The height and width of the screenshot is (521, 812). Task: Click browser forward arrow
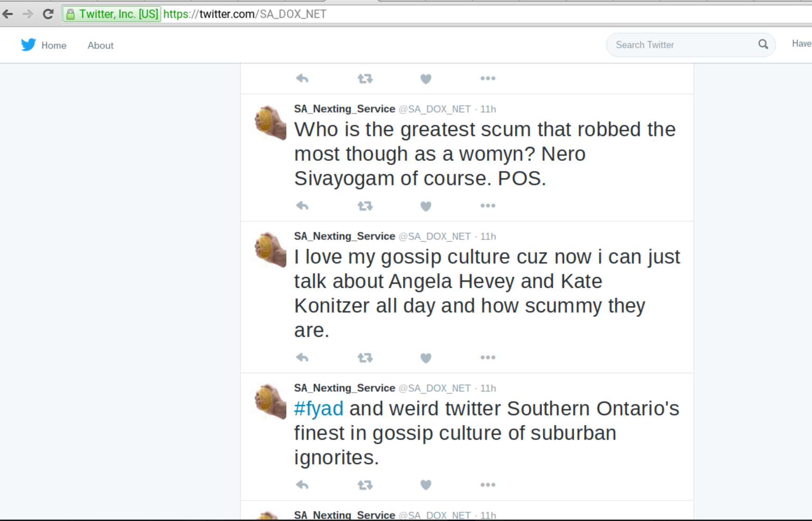[x=28, y=14]
